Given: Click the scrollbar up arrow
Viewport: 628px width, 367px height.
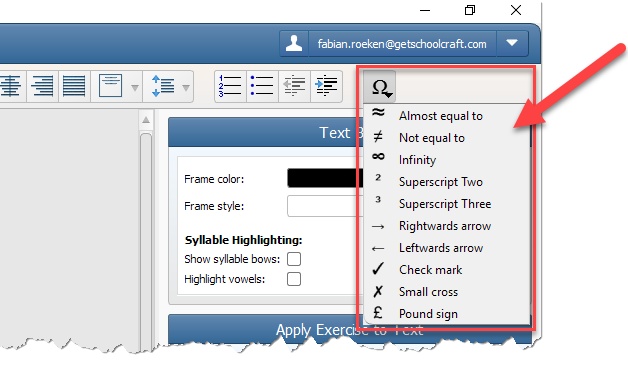Looking at the screenshot, I should 146,120.
